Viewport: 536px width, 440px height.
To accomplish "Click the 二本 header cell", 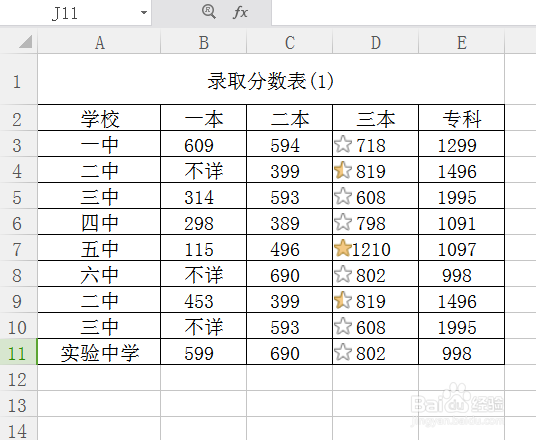I will [290, 118].
